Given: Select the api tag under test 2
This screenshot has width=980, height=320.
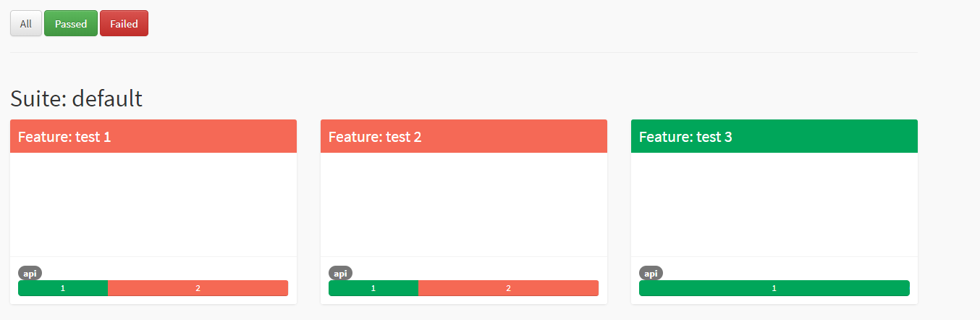Looking at the screenshot, I should click(x=340, y=274).
